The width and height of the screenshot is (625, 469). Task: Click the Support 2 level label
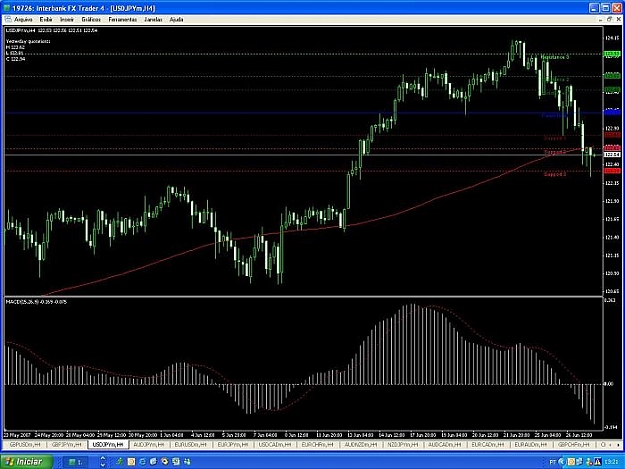click(x=555, y=152)
